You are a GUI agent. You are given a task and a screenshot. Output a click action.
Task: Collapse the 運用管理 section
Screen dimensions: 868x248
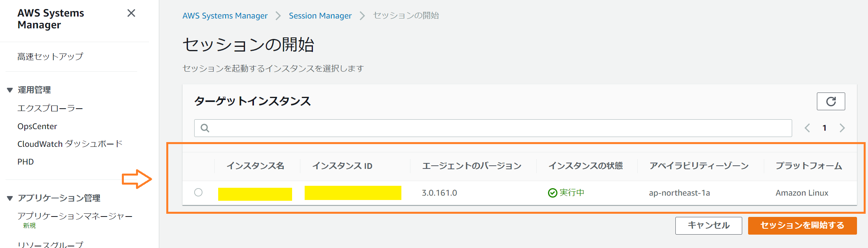(10, 90)
